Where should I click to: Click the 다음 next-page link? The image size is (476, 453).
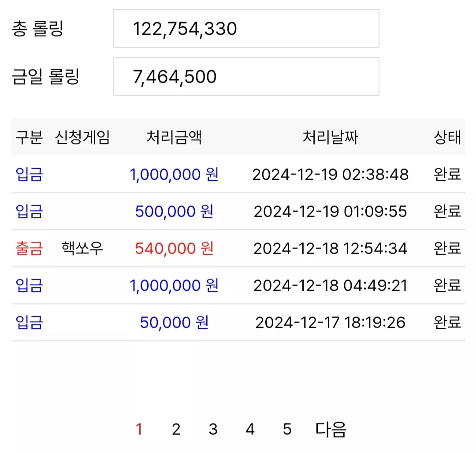tap(331, 429)
